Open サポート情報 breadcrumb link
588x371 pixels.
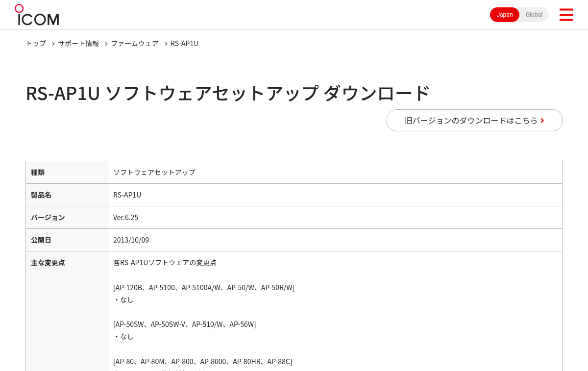78,43
